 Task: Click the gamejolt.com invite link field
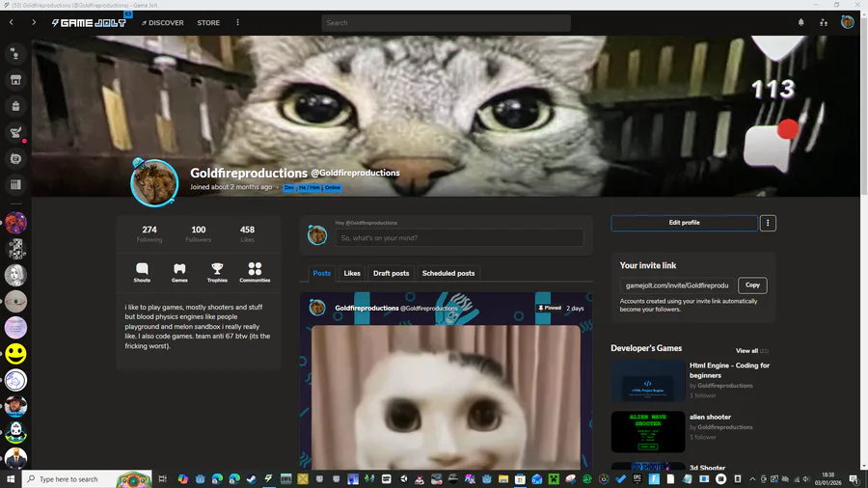(677, 285)
